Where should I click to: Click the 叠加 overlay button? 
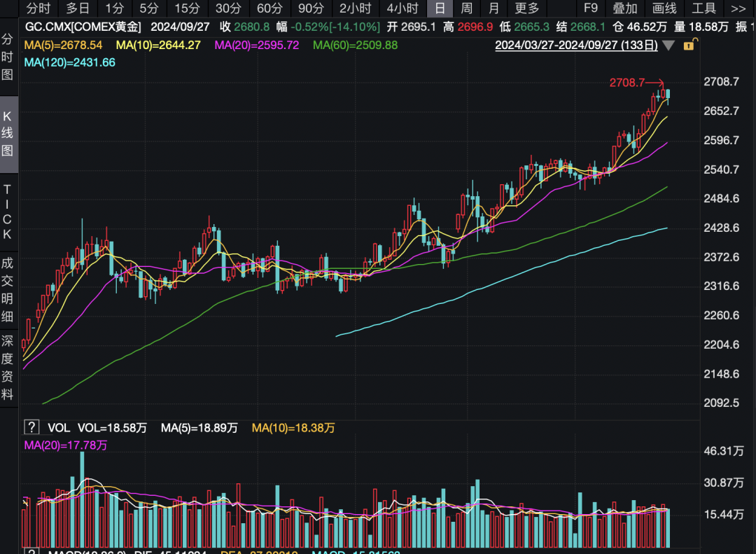click(x=625, y=8)
